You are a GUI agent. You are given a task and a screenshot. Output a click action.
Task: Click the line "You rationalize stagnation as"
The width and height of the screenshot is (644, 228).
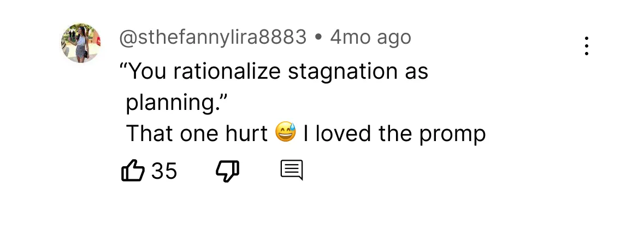tap(274, 72)
